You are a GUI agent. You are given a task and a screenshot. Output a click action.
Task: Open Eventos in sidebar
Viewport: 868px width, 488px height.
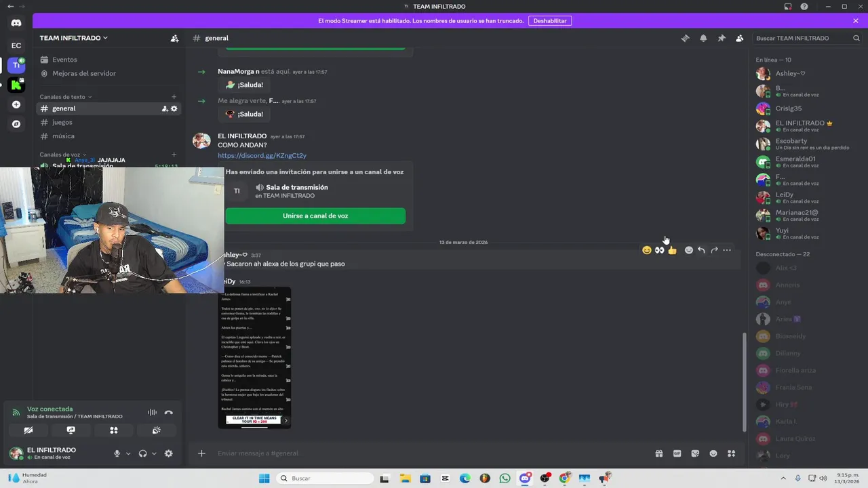[108, 60]
